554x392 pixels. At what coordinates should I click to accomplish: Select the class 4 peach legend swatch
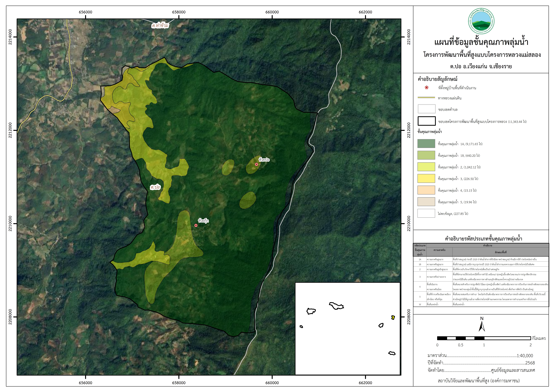point(426,190)
